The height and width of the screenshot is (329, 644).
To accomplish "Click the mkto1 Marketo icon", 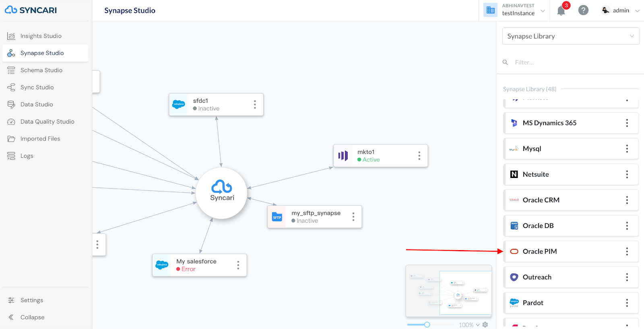I will point(343,156).
